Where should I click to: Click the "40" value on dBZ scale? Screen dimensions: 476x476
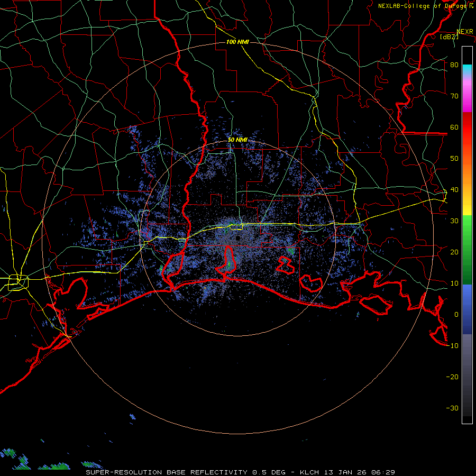(x=454, y=190)
